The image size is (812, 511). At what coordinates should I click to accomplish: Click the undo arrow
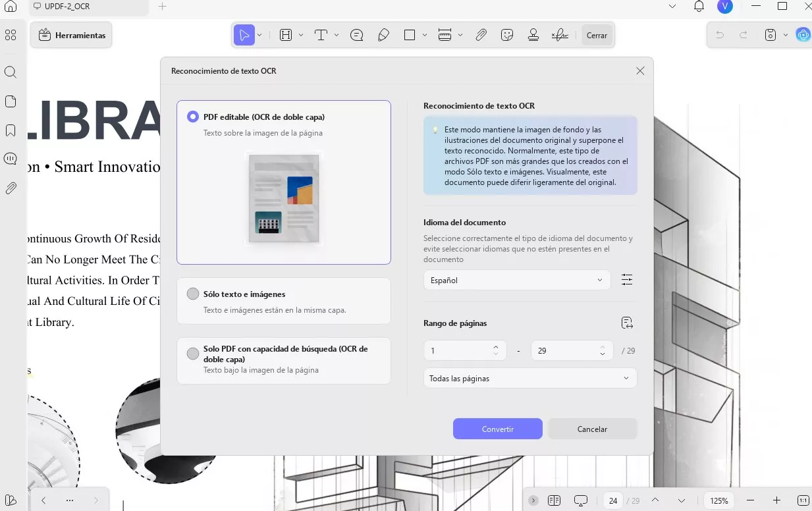tap(720, 36)
